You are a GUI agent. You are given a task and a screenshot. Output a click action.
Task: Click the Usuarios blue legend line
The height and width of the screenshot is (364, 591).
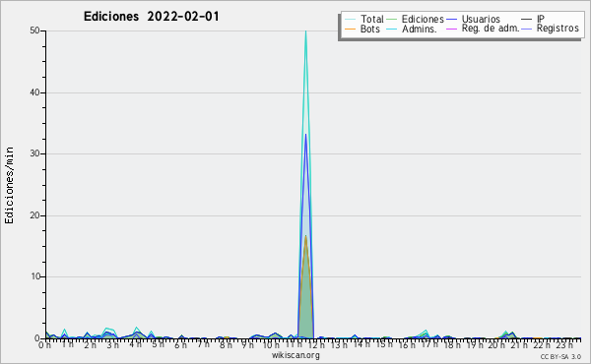pos(451,20)
